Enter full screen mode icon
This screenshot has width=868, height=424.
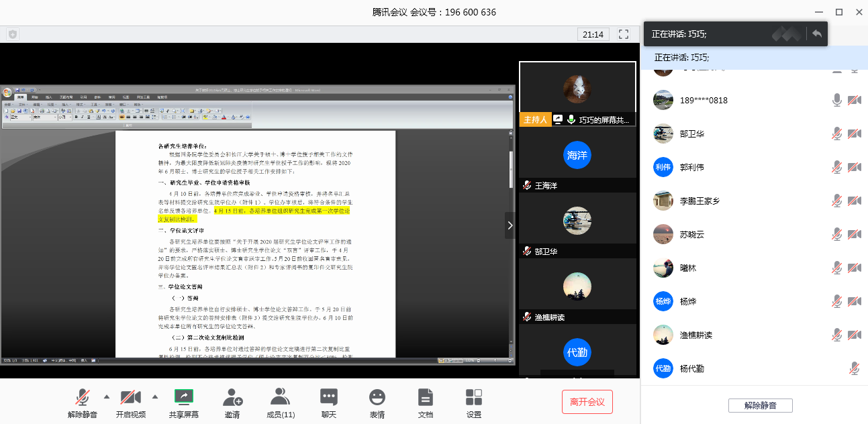tap(624, 34)
